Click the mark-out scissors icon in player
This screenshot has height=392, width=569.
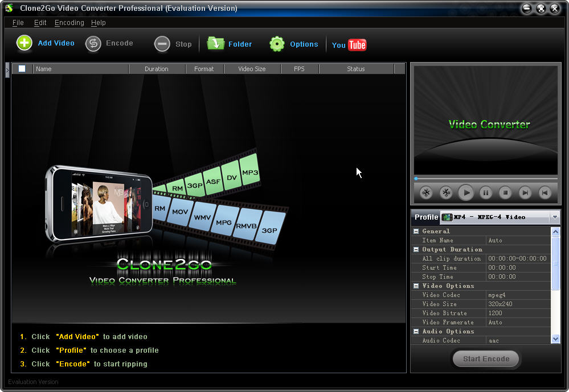coord(446,192)
